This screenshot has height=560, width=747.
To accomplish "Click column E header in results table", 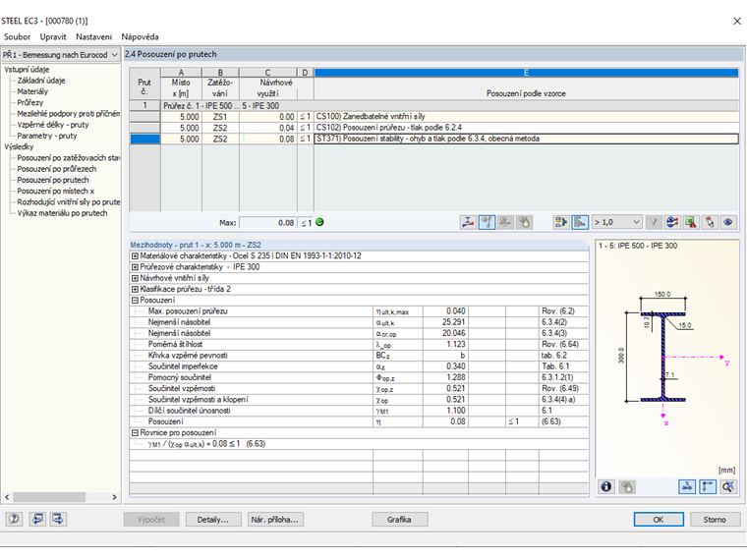I will (526, 73).
